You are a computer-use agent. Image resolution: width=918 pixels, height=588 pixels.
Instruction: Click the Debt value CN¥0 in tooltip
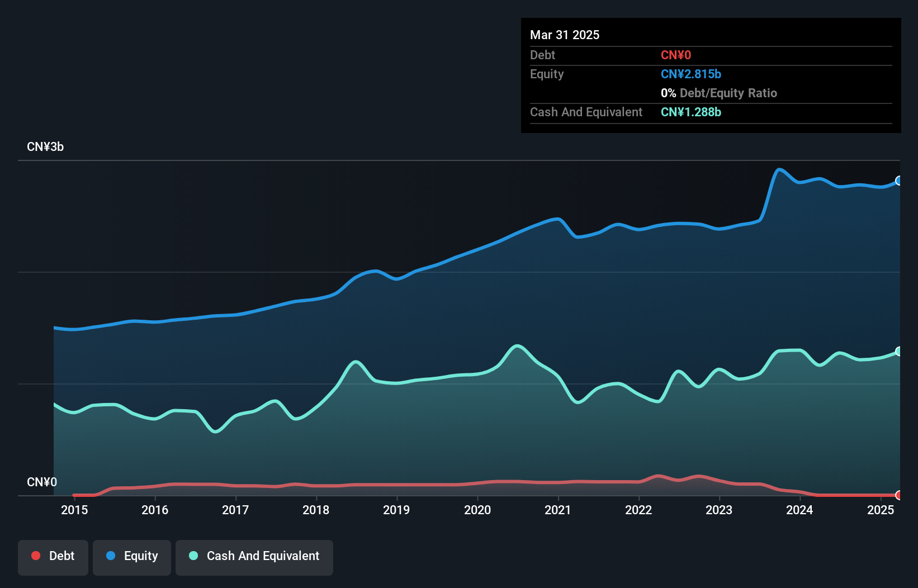(676, 55)
